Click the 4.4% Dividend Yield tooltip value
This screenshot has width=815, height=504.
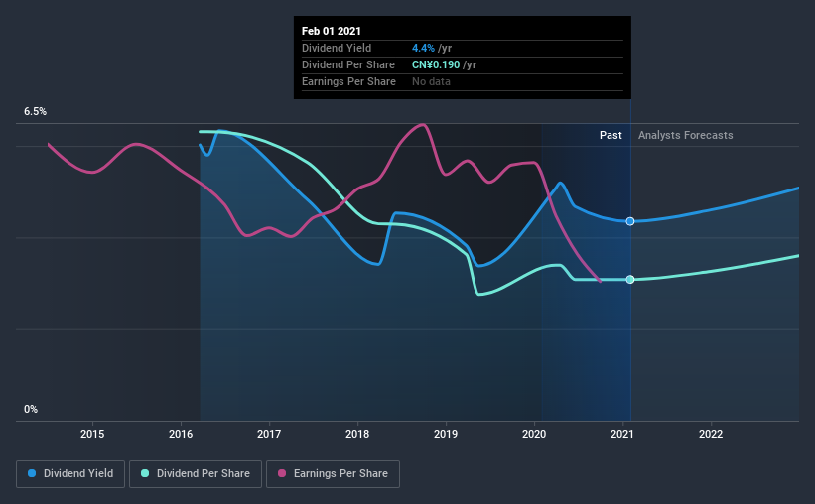(x=423, y=48)
